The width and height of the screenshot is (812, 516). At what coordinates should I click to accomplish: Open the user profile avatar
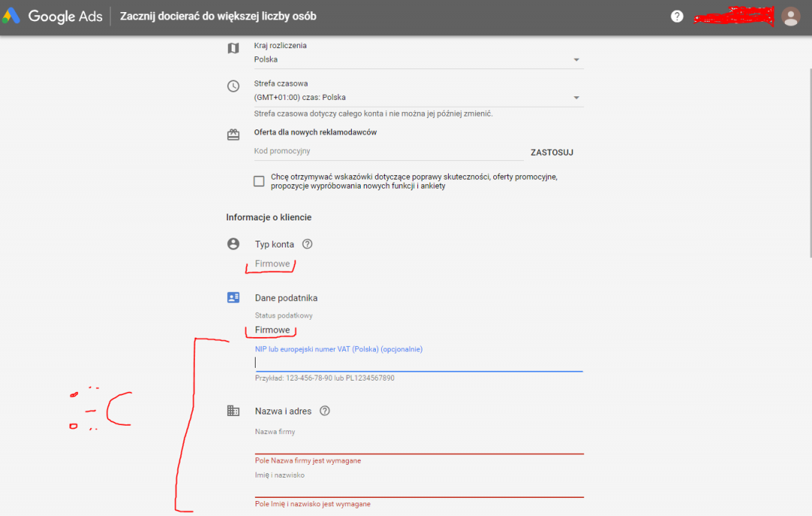[x=791, y=17]
